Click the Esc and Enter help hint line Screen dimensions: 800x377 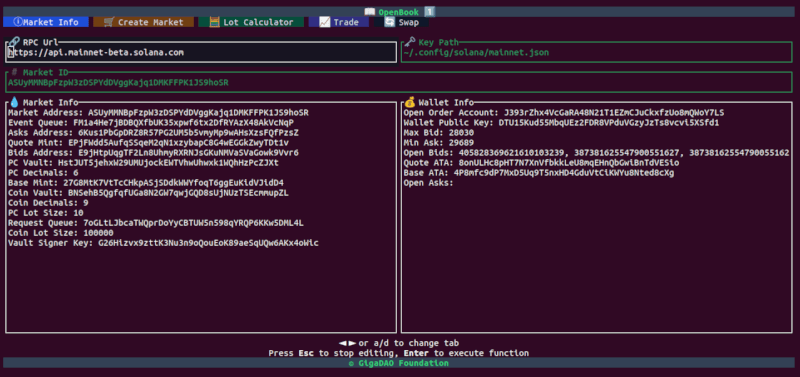[x=398, y=353]
